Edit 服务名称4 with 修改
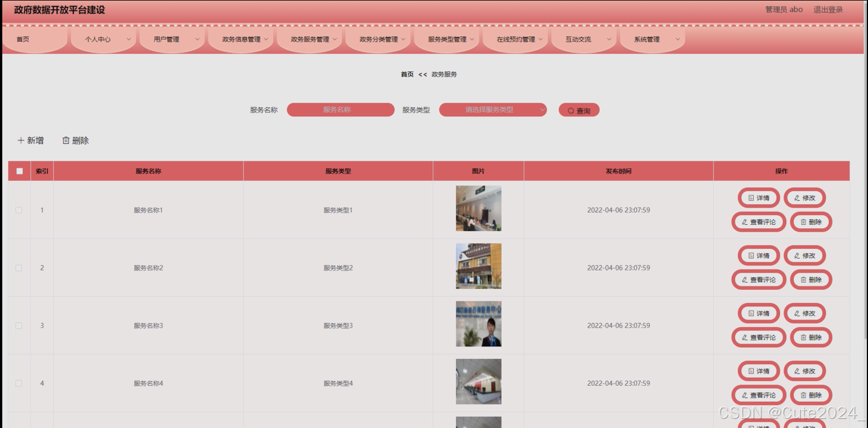Viewport: 868px width, 428px height. coord(805,371)
